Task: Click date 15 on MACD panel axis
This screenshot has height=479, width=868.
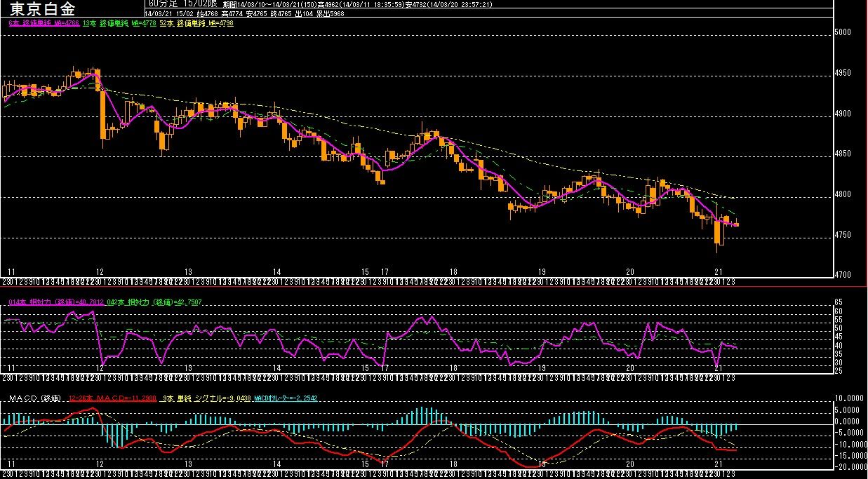Action: [x=366, y=464]
